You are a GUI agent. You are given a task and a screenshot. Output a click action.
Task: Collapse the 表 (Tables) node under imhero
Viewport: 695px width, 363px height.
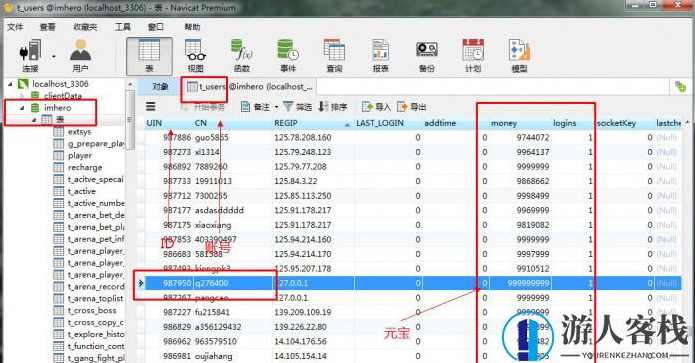tap(34, 120)
